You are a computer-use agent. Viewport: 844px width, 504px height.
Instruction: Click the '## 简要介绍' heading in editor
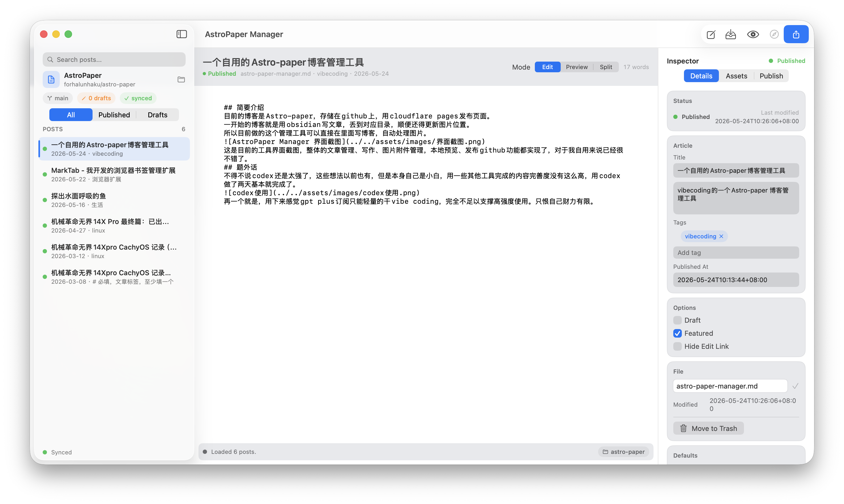244,108
